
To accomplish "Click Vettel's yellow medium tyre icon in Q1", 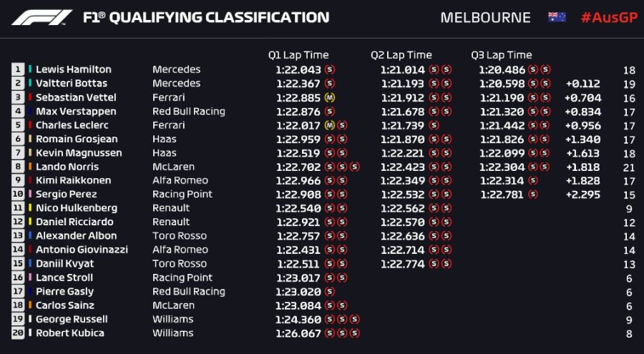I will 329,97.
